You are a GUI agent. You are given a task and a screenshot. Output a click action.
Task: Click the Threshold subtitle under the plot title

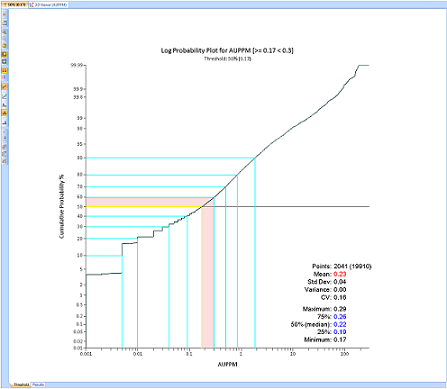click(227, 59)
